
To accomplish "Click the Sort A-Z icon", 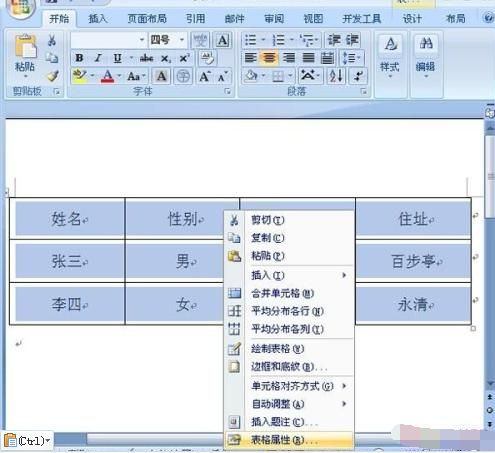I will (336, 76).
